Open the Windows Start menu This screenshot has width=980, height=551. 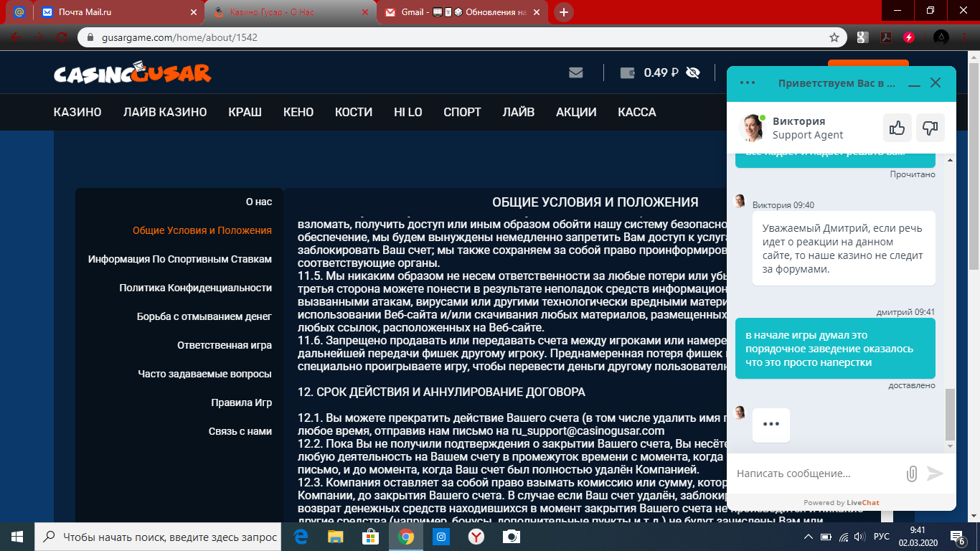(x=17, y=537)
